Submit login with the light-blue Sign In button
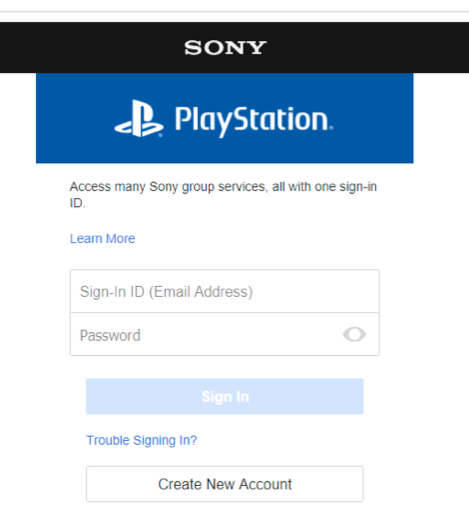The image size is (469, 528). (225, 397)
